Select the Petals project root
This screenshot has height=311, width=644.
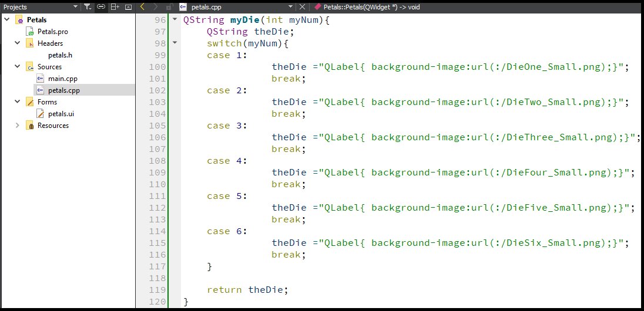36,20
